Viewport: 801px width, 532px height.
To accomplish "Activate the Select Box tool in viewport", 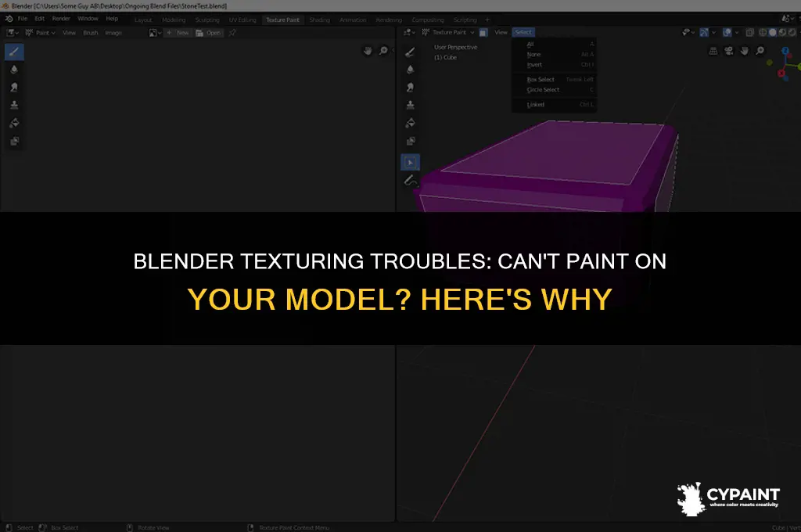I will click(x=410, y=163).
